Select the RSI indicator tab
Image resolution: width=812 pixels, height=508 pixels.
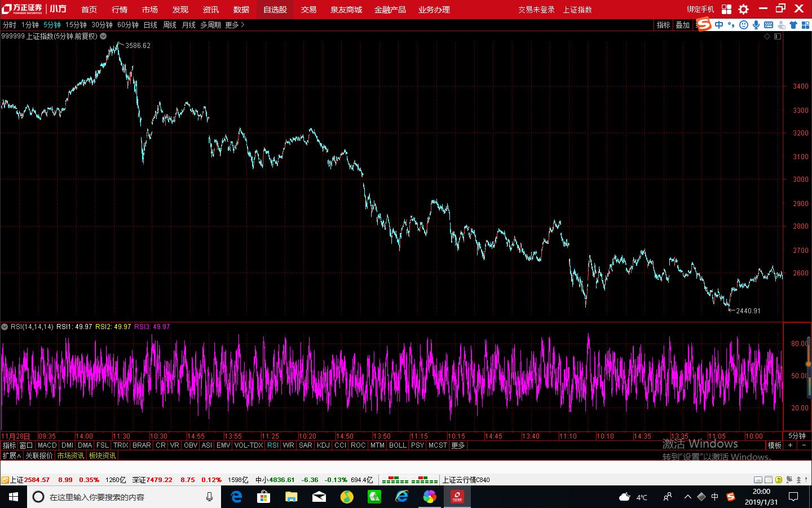273,445
